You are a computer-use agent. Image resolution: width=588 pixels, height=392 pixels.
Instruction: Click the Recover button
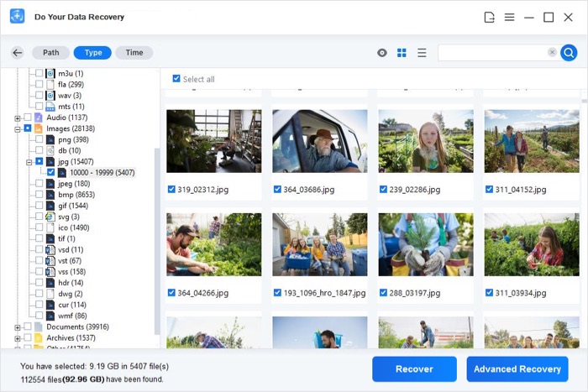[x=414, y=369]
